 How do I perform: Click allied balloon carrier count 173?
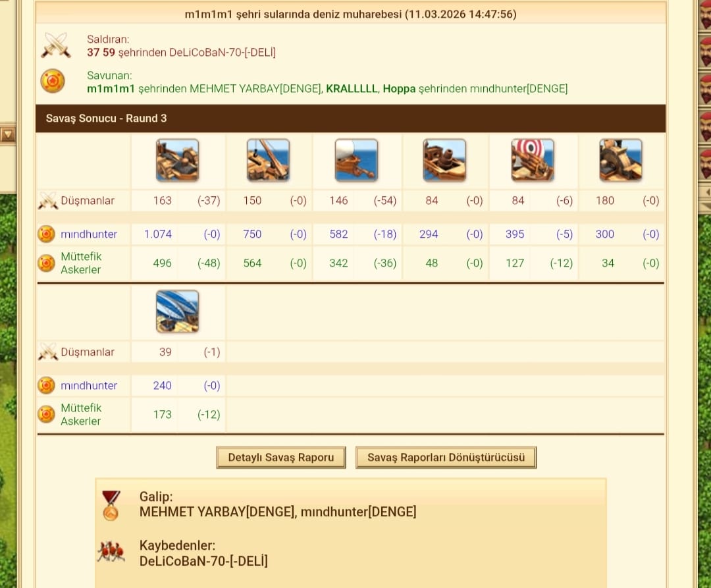[163, 415]
